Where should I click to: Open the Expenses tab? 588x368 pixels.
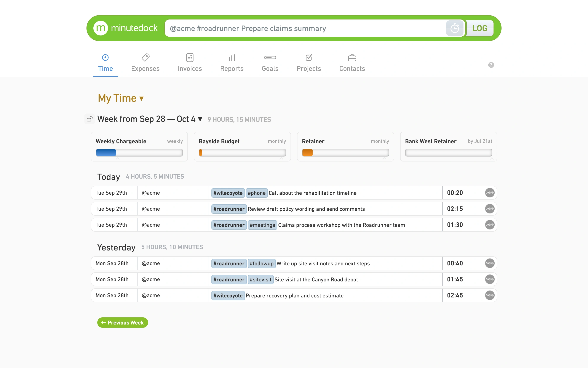pyautogui.click(x=145, y=63)
